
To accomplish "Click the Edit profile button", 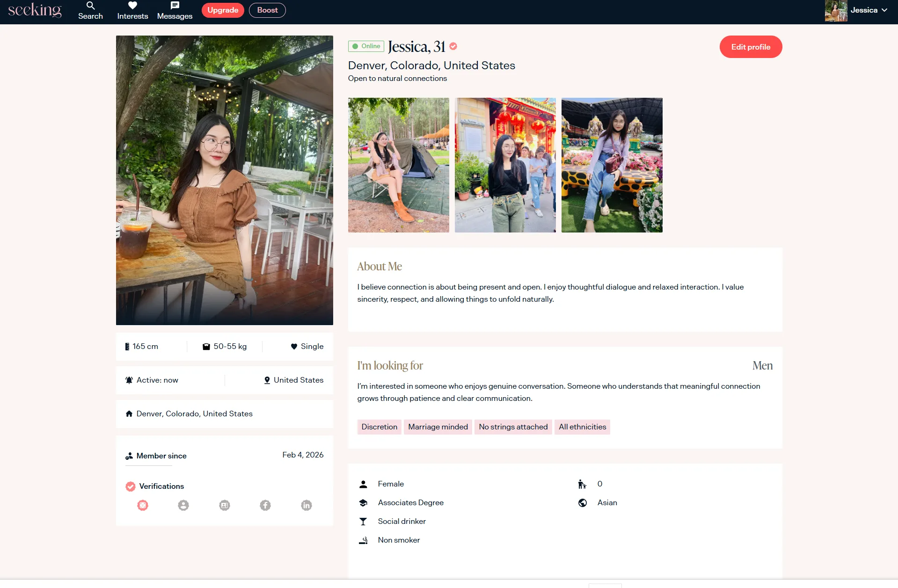I will 751,47.
